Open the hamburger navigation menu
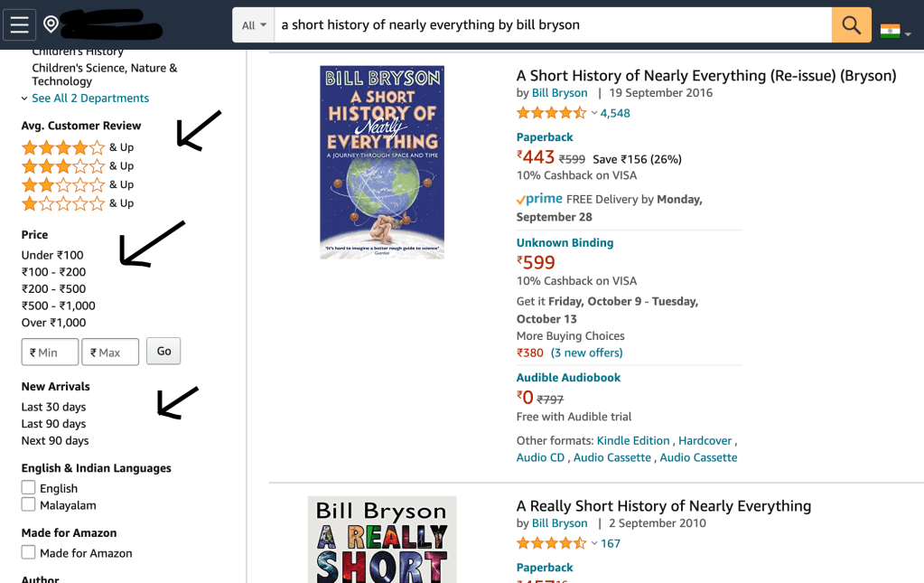Screen dimensions: 924x583 point(20,24)
